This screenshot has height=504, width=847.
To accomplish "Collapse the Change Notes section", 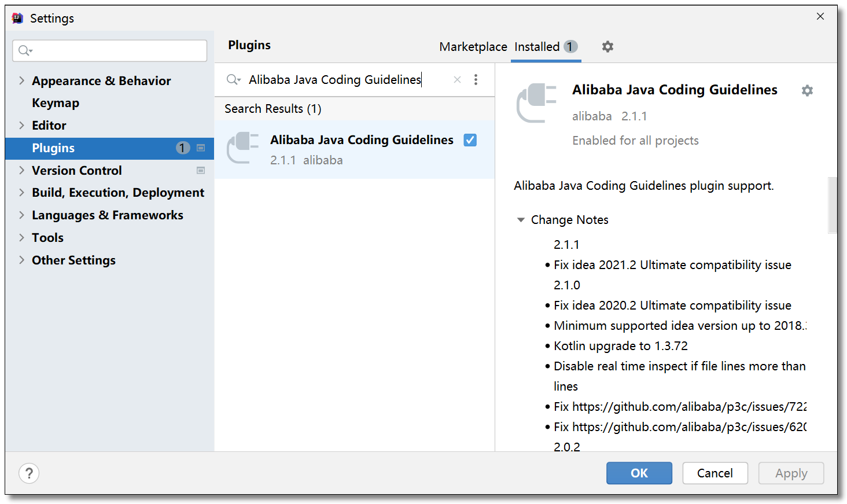I will pos(521,220).
